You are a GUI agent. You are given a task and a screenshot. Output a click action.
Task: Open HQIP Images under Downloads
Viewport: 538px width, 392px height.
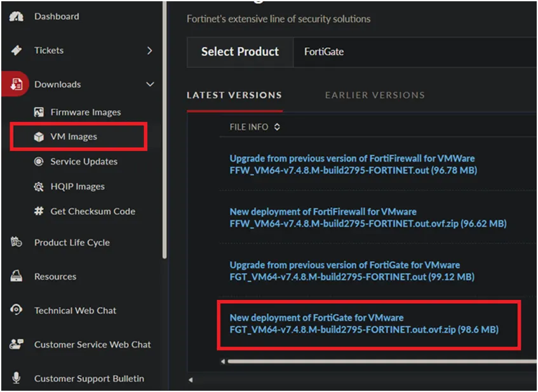pyautogui.click(x=77, y=186)
